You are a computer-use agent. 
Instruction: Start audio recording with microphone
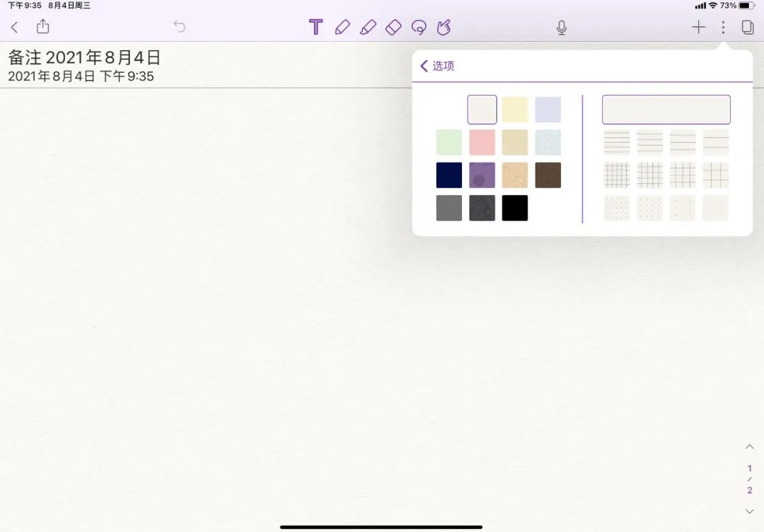point(562,28)
